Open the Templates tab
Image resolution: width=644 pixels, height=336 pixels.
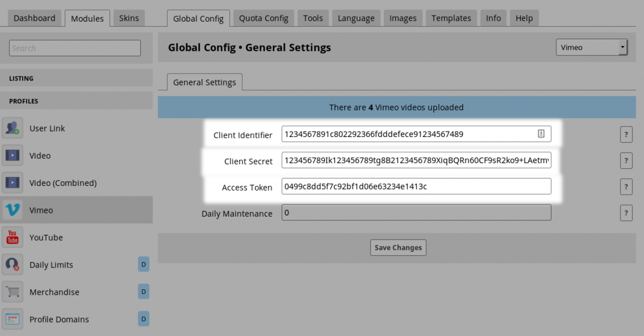tap(451, 18)
